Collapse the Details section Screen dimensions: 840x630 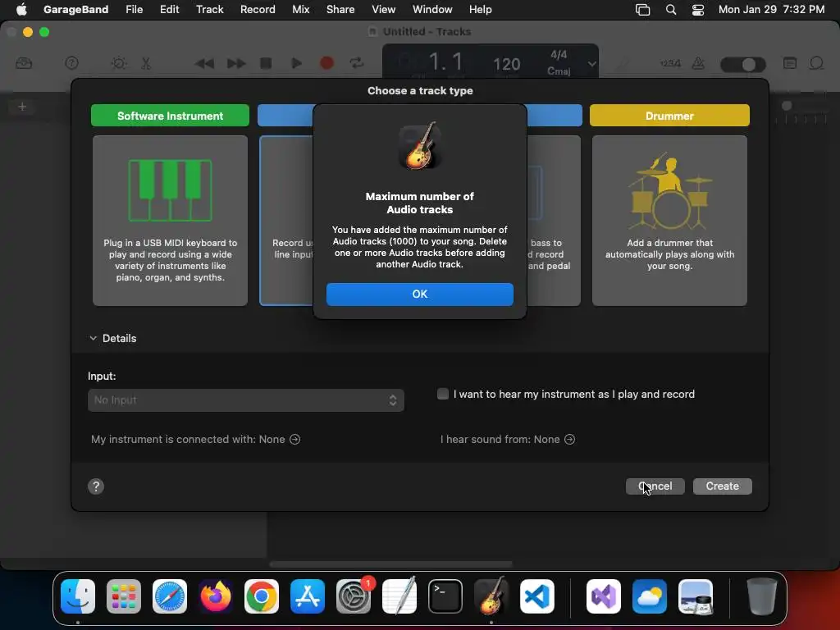[x=94, y=338]
